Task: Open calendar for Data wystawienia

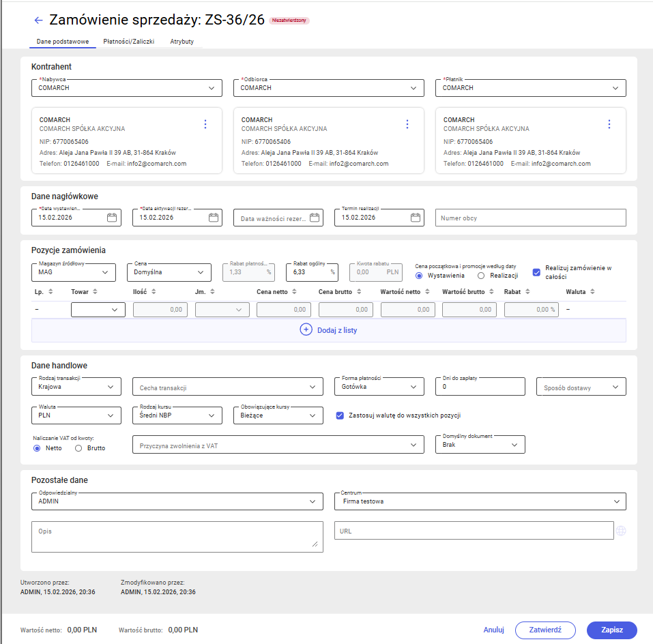Action: (112, 218)
